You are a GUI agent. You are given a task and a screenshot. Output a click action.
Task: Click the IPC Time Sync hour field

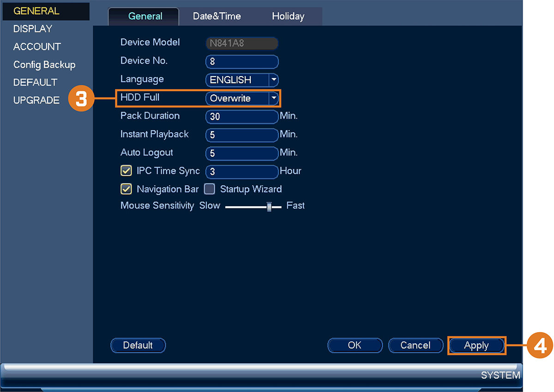tap(242, 172)
